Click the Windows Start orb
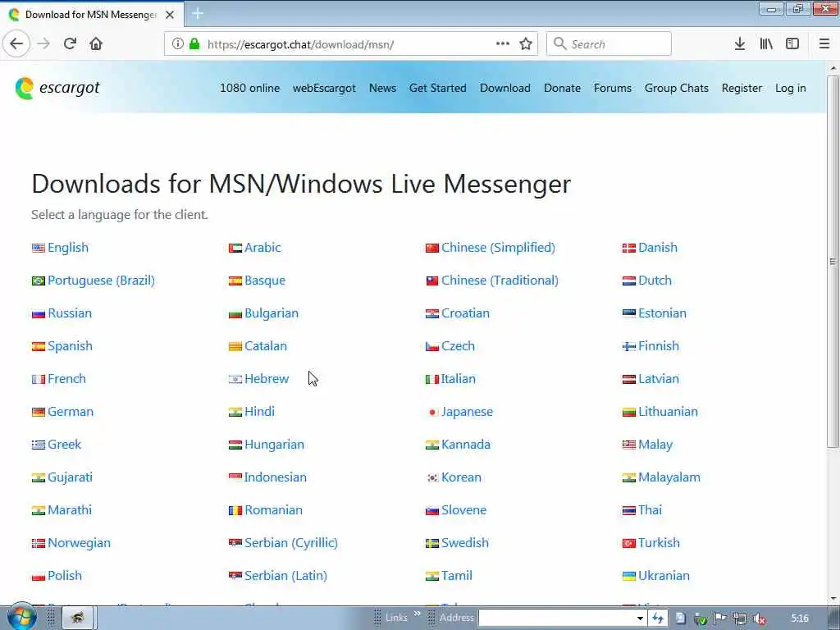 coord(21,617)
